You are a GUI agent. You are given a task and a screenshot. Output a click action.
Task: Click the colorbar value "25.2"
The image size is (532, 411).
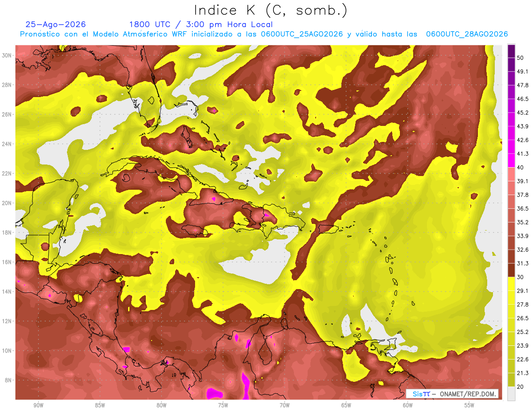pyautogui.click(x=523, y=332)
